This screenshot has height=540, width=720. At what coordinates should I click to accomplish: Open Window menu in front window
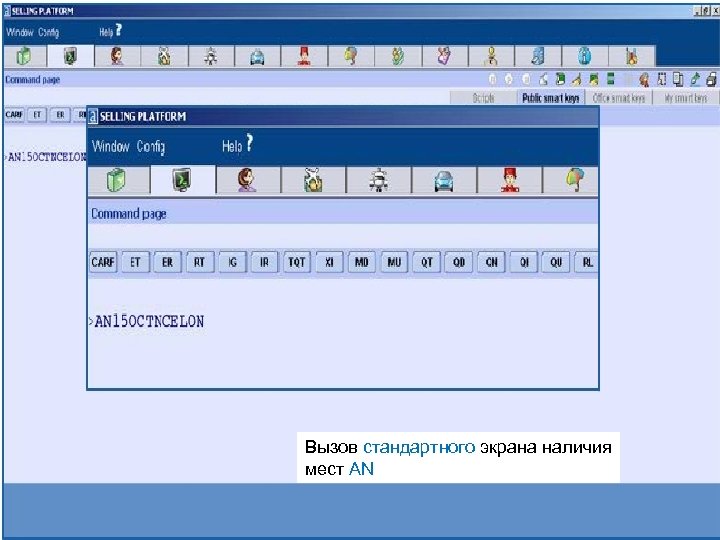111,146
